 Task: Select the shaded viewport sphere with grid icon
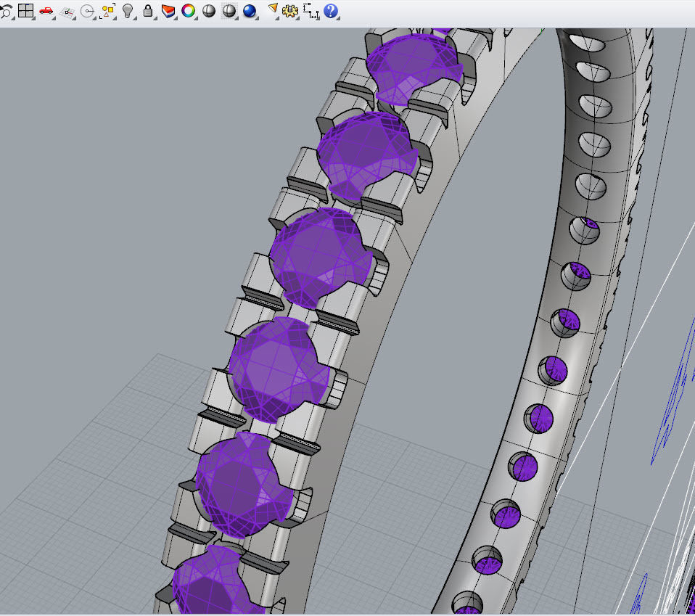point(229,11)
